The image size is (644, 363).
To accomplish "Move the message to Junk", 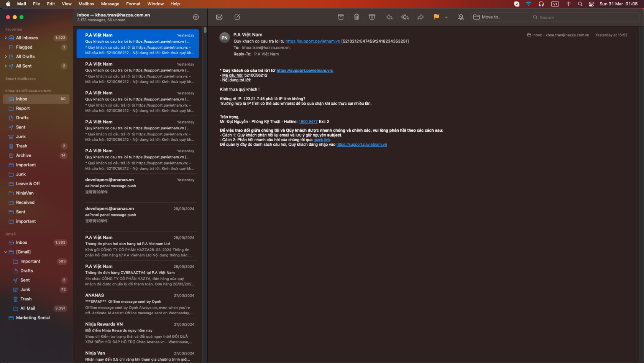I will click(371, 17).
